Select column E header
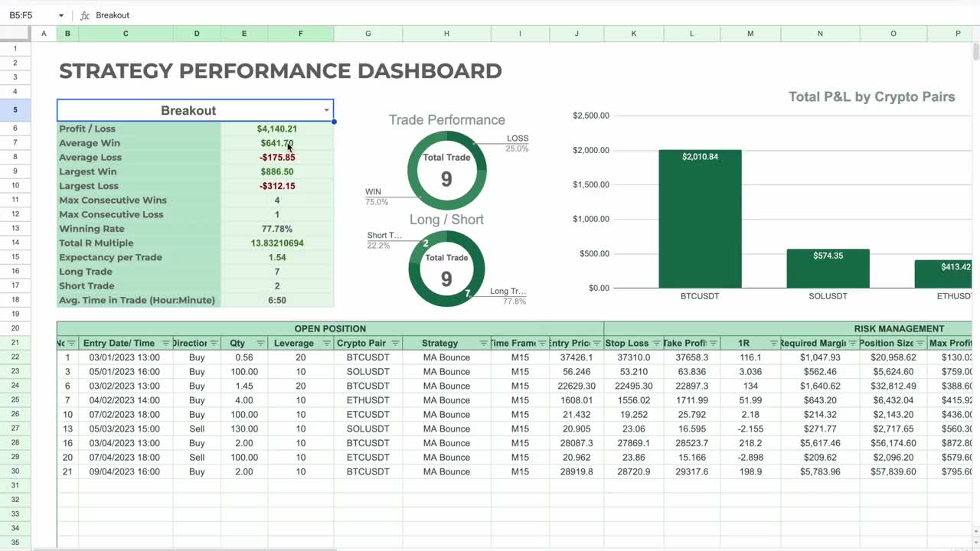Viewport: 980px width, 551px height. 243,33
